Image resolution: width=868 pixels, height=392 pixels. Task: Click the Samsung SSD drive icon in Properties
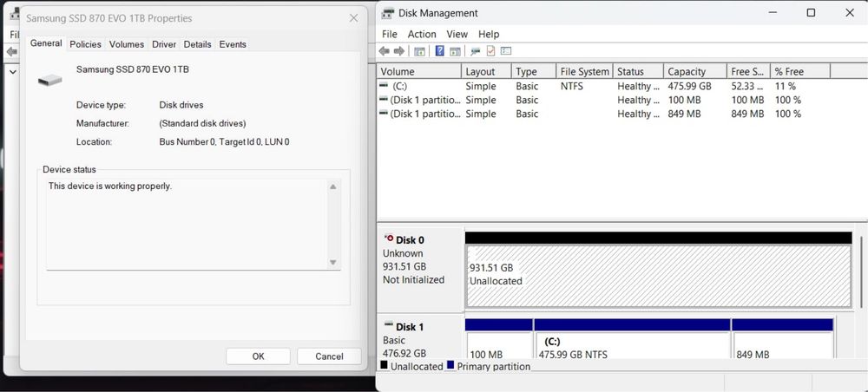(x=49, y=81)
